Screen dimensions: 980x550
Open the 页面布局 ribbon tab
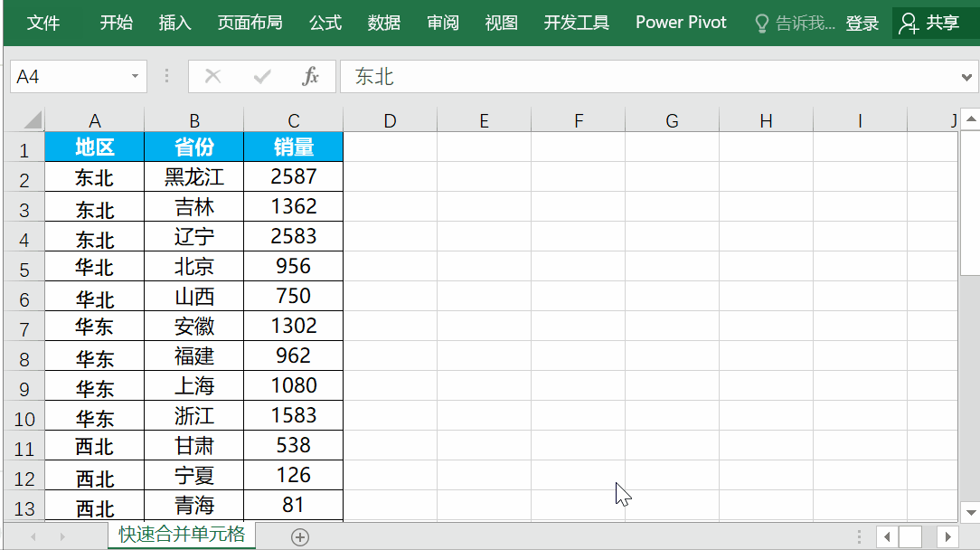(x=250, y=24)
